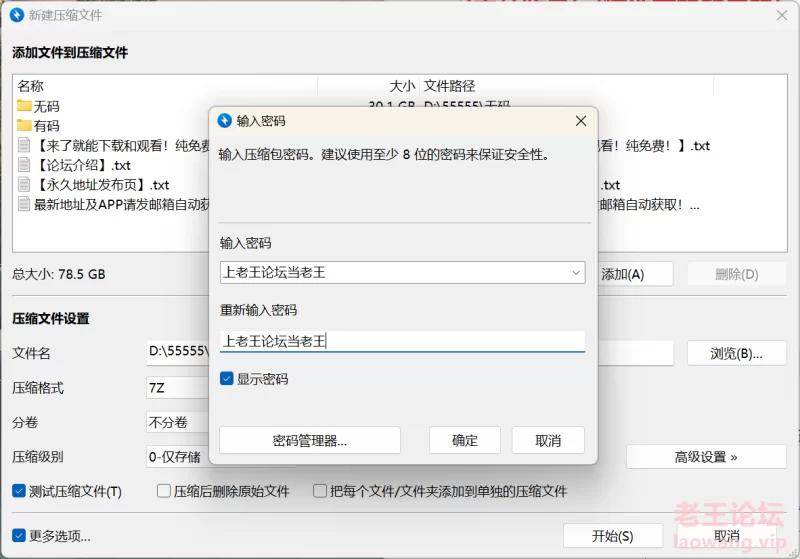This screenshot has height=559, width=800.
Task: Click 取消 in the password dialog
Action: click(548, 440)
